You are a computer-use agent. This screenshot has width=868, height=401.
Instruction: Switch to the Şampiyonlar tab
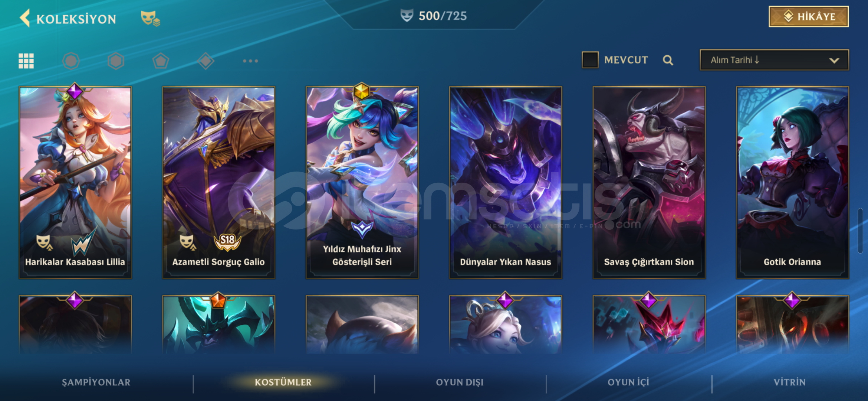click(x=96, y=382)
